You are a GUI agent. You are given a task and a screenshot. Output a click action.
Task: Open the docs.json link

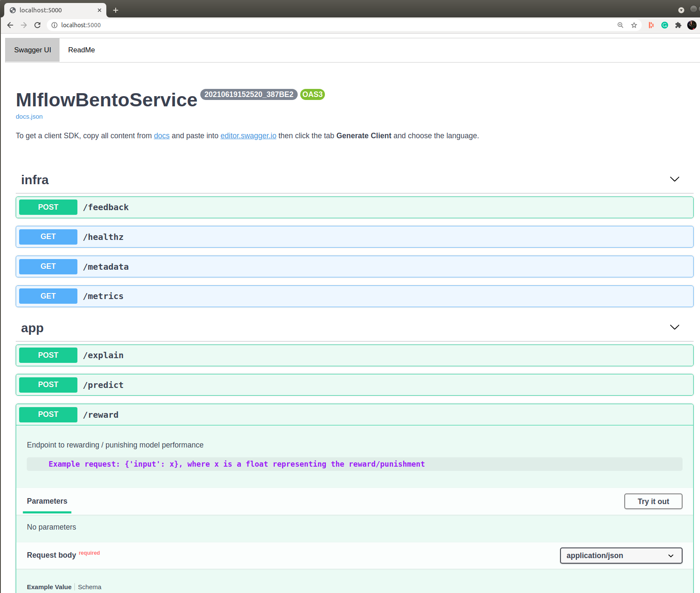coord(29,117)
